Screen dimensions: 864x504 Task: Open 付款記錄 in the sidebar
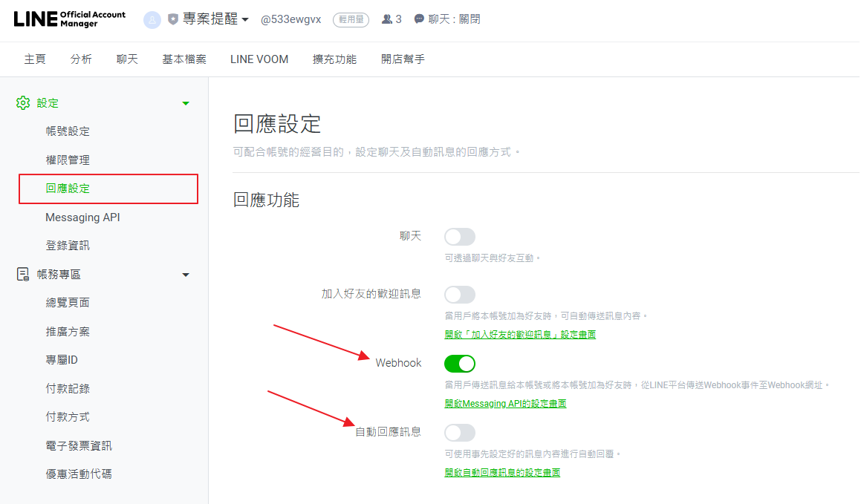point(68,388)
